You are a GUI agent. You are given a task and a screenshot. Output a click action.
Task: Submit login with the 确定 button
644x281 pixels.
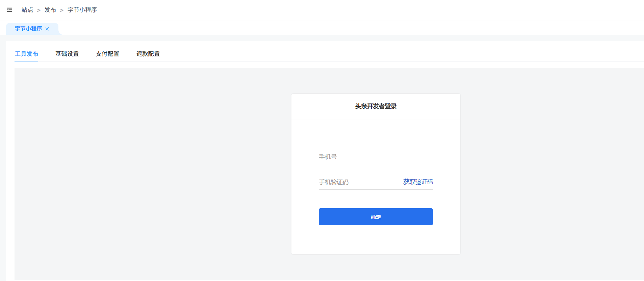(376, 217)
